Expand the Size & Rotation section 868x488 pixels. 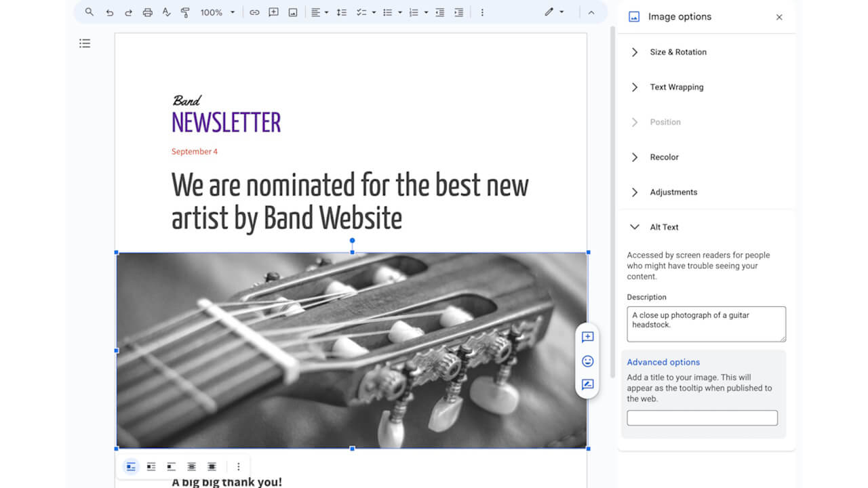(x=677, y=52)
